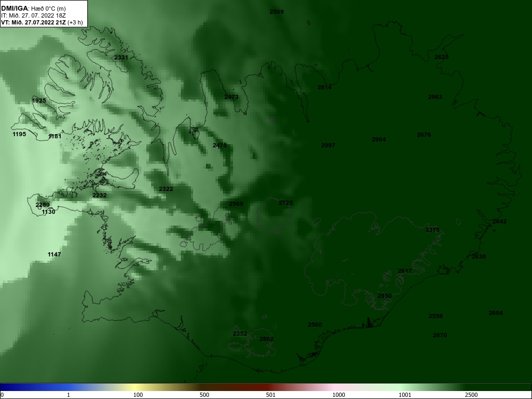Click the yellow segment of the color scale
Image resolution: width=532 pixels, height=399 pixels.
136,387
